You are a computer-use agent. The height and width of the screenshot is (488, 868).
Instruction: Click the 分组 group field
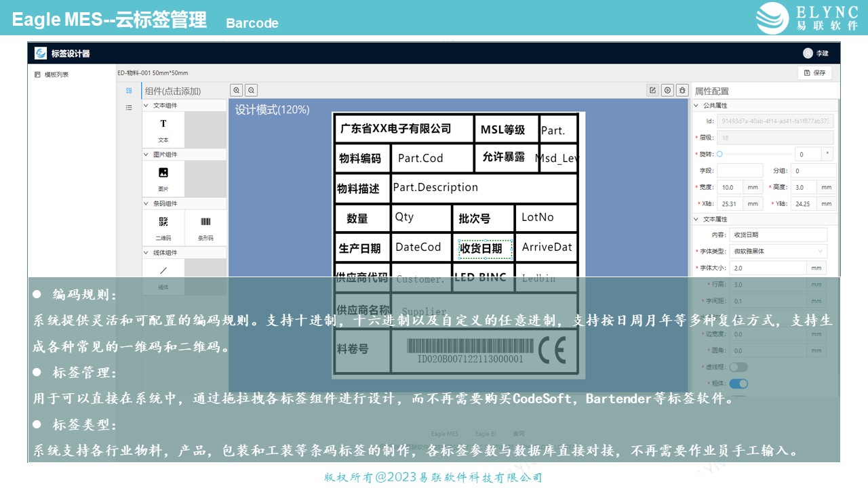click(813, 171)
